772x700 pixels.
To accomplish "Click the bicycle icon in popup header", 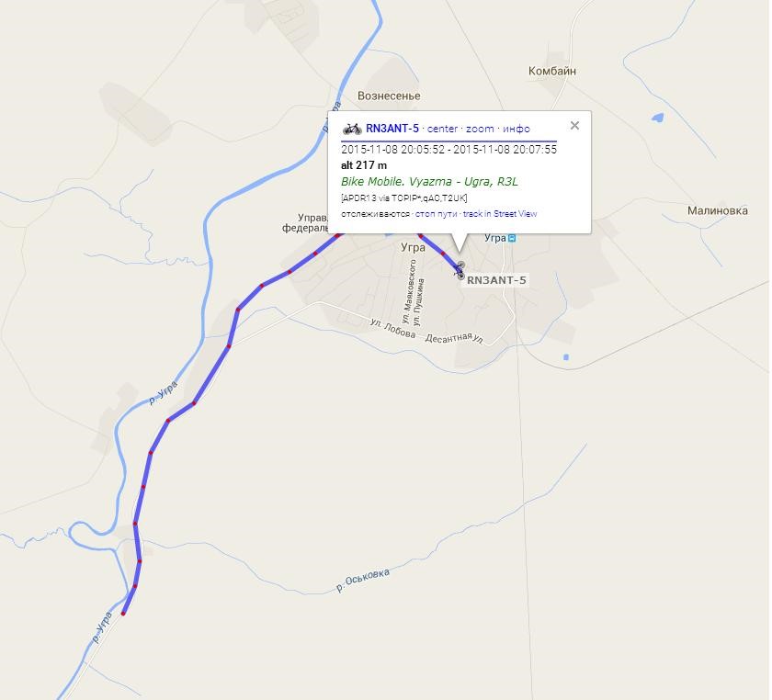I will pyautogui.click(x=352, y=129).
